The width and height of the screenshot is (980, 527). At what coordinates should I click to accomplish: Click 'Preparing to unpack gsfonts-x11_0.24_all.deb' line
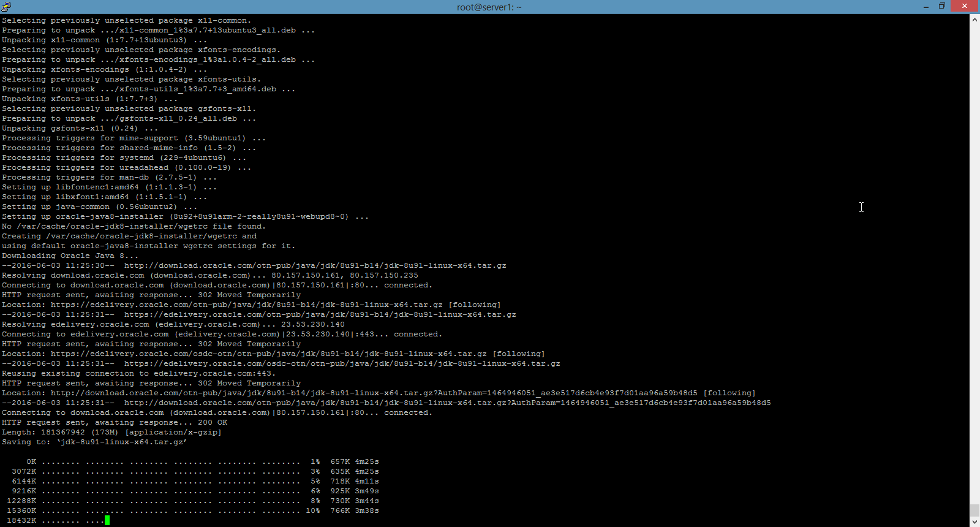(129, 118)
